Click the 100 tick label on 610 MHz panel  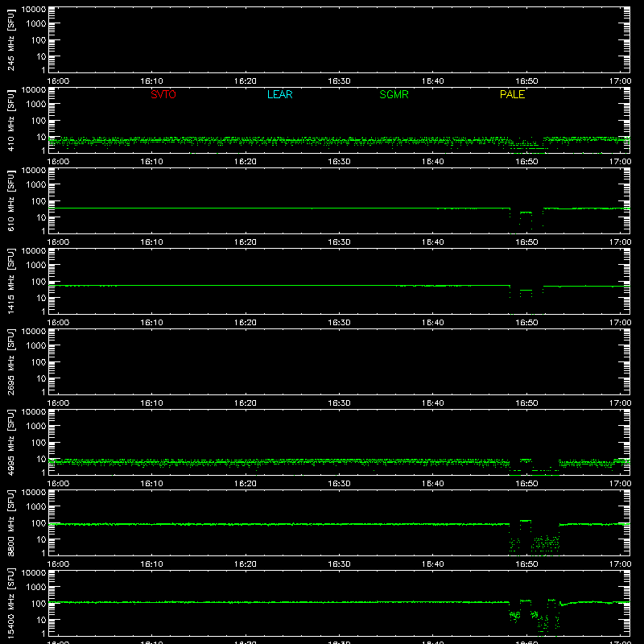(x=38, y=201)
